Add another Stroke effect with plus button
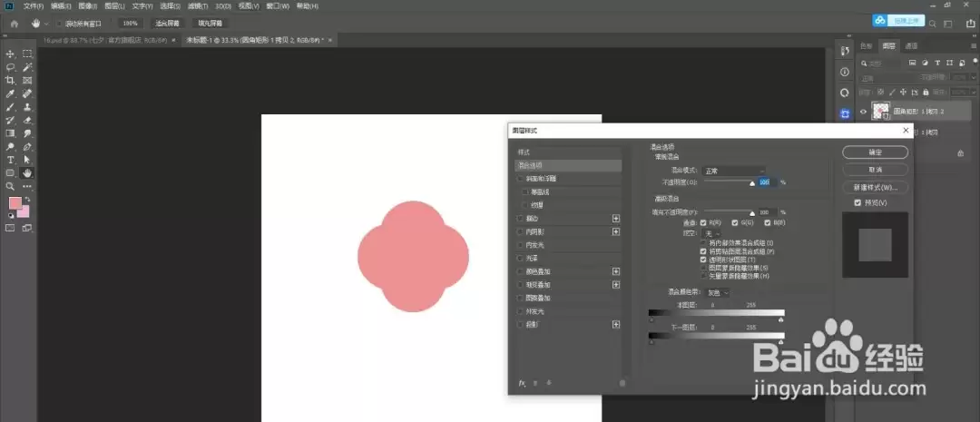This screenshot has width=980, height=422. click(x=616, y=219)
